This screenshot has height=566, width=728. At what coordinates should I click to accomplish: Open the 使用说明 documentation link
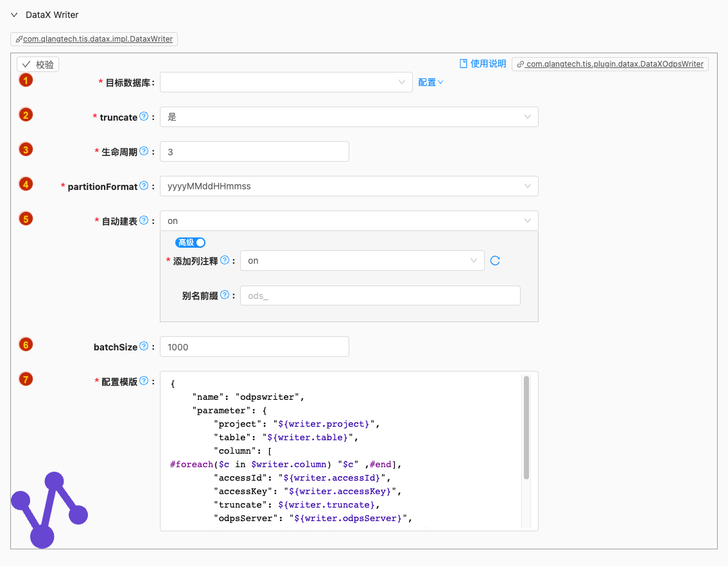coord(483,64)
